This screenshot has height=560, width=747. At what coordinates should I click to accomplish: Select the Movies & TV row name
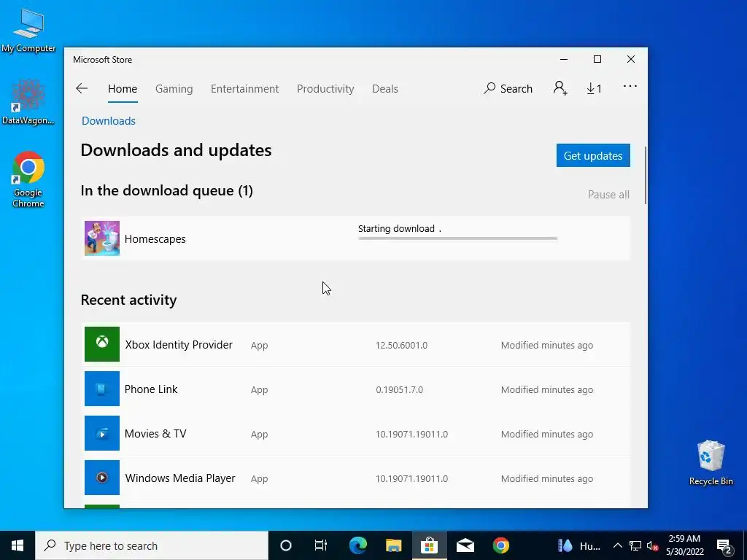pyautogui.click(x=155, y=434)
